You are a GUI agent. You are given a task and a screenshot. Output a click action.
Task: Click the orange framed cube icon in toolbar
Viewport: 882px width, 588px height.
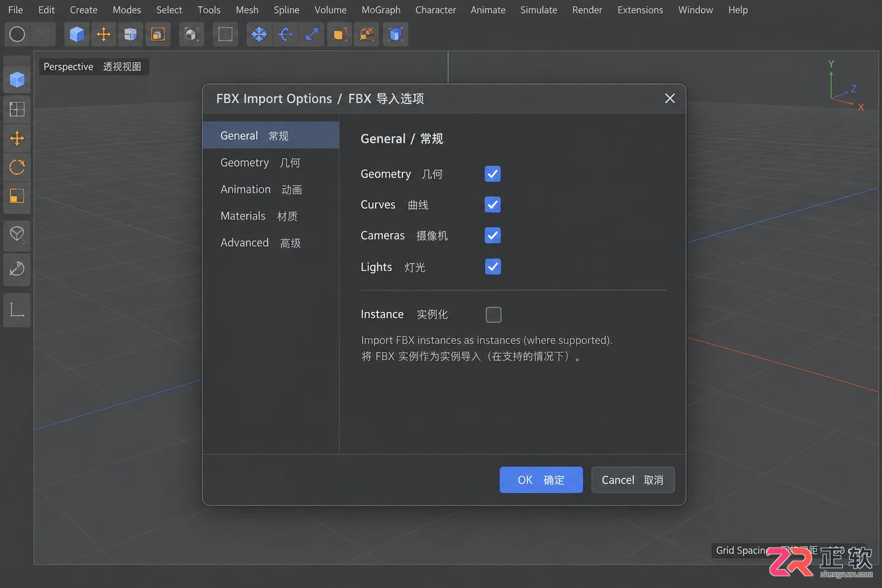[x=158, y=34]
